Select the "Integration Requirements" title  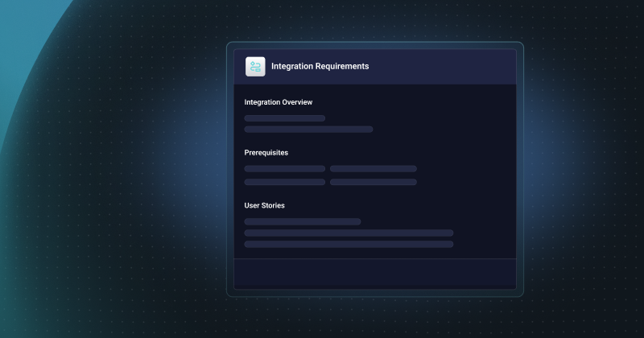[320, 66]
